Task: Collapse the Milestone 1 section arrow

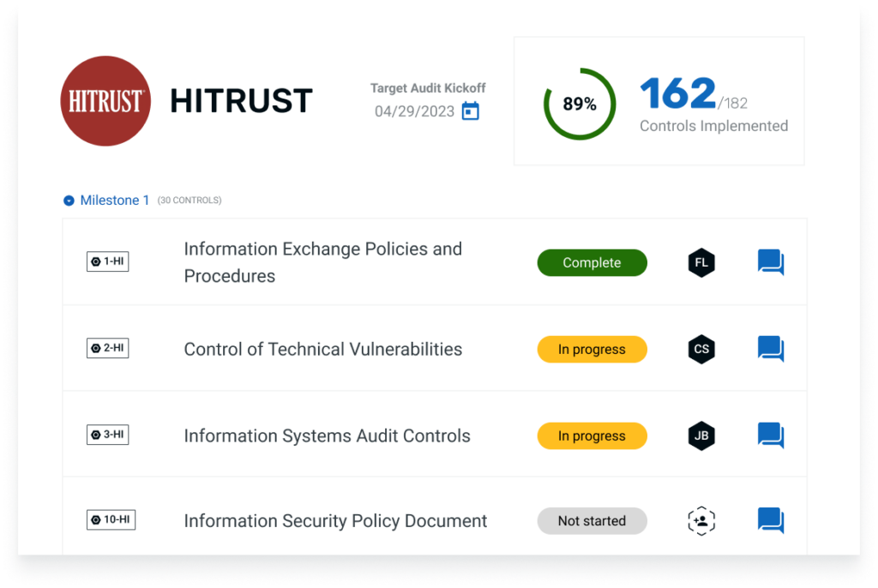Action: pyautogui.click(x=69, y=201)
